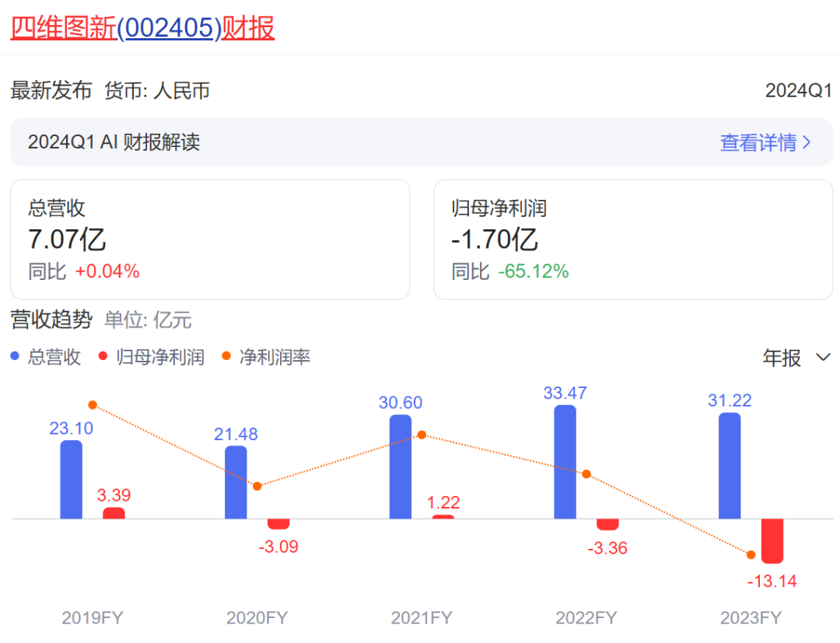
Task: Toggle the 净利润率 legend series
Action: click(266, 357)
